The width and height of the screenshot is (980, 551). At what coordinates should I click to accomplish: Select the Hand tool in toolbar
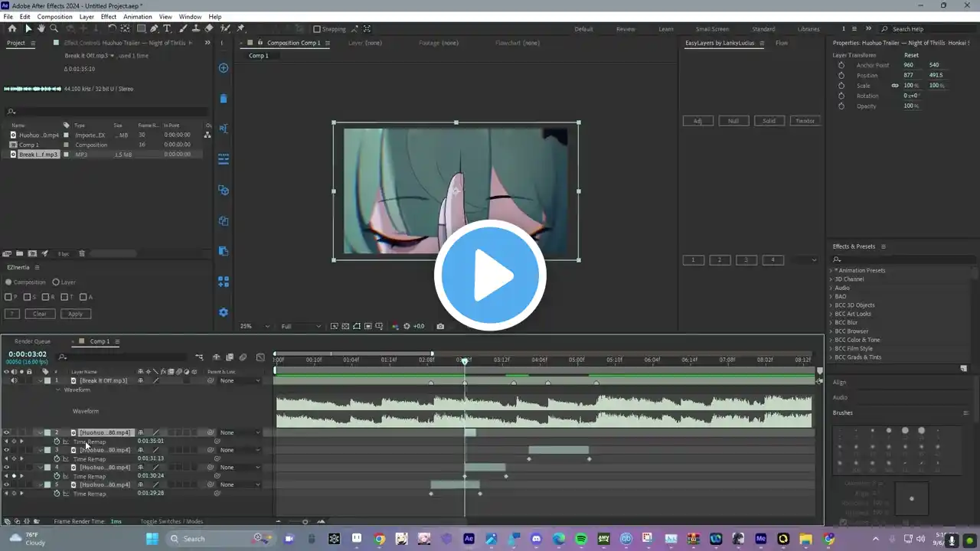click(41, 29)
